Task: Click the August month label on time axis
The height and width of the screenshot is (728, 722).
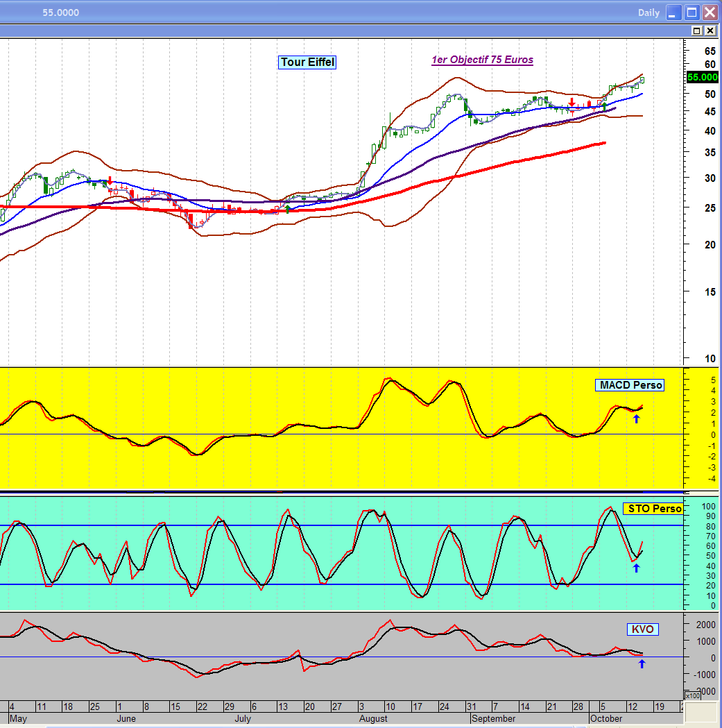Action: point(373,719)
